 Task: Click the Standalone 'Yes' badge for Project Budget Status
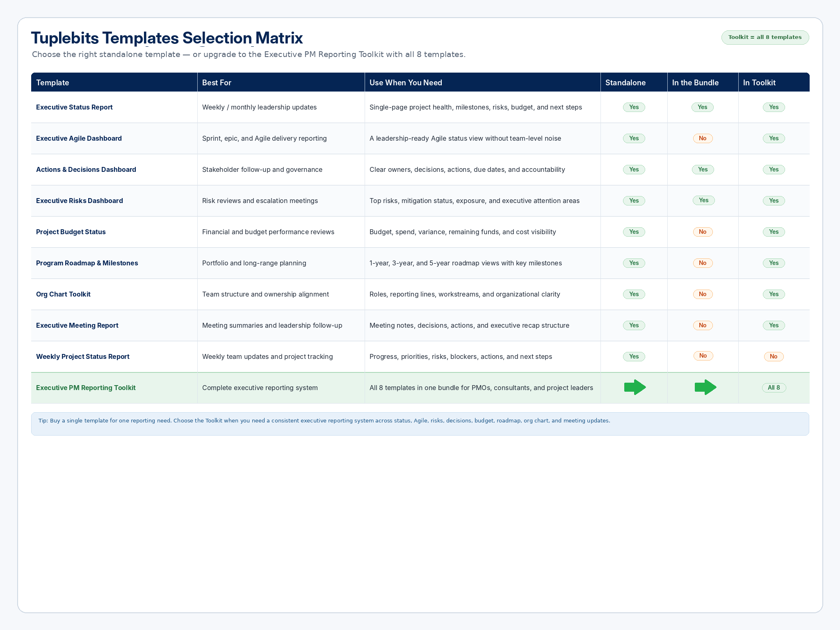pyautogui.click(x=634, y=232)
